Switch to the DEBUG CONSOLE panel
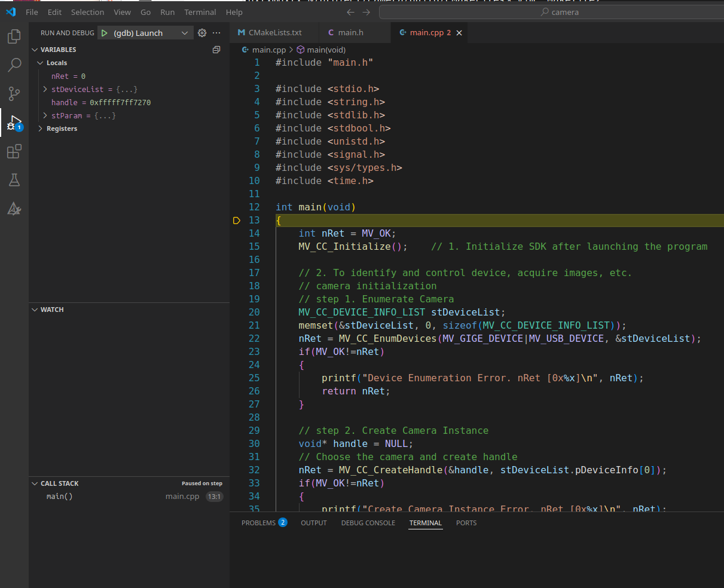Screen dimensions: 724x588 368,522
